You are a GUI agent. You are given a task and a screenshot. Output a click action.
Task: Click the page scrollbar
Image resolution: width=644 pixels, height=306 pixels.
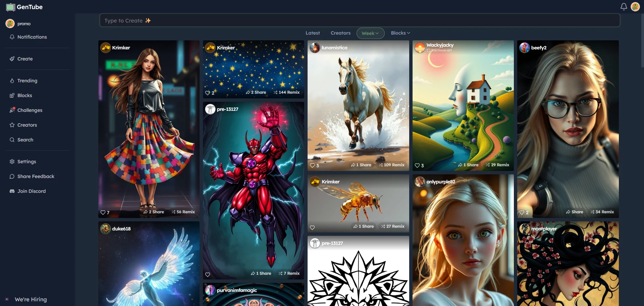pos(642,40)
